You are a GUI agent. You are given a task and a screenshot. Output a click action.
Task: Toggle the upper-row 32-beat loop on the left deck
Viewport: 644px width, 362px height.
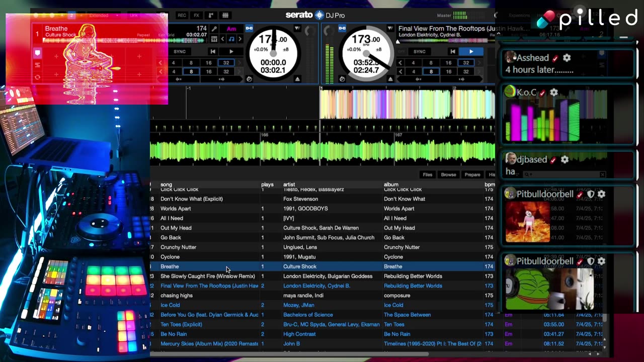pyautogui.click(x=226, y=63)
